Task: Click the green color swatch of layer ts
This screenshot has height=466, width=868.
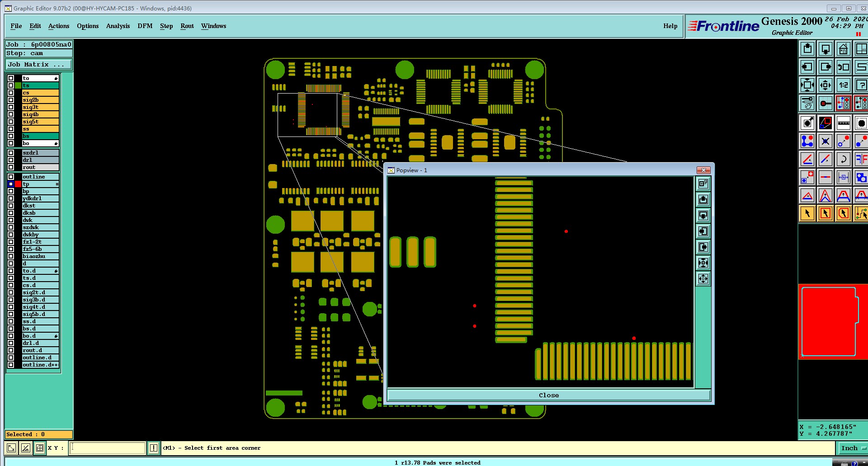Action: tap(18, 85)
